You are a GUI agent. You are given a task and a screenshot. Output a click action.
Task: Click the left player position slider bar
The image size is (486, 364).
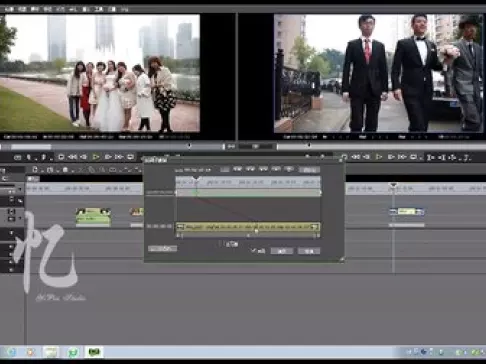[112, 147]
